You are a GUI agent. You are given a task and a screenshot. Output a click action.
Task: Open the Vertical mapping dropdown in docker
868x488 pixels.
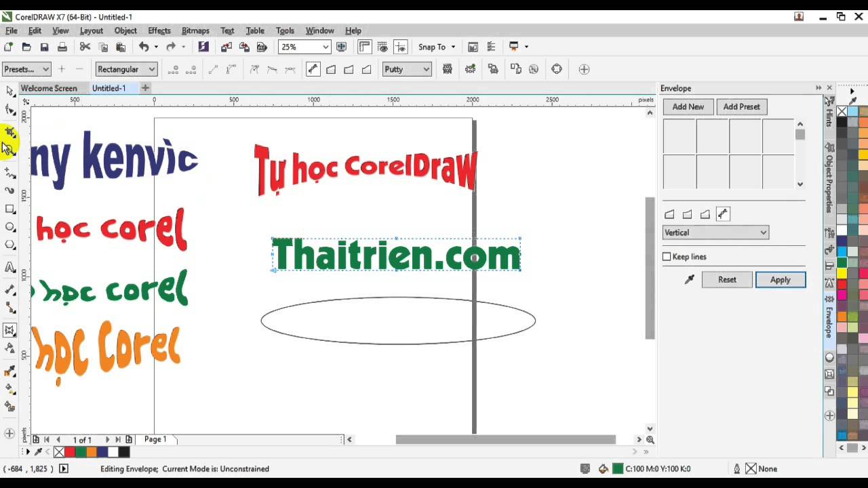[715, 232]
